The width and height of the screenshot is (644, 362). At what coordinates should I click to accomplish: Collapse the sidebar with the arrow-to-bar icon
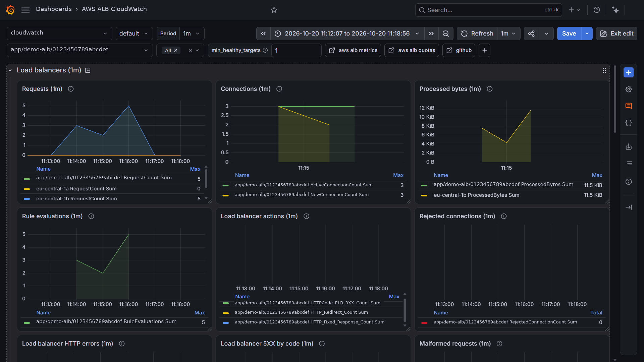coord(629,207)
